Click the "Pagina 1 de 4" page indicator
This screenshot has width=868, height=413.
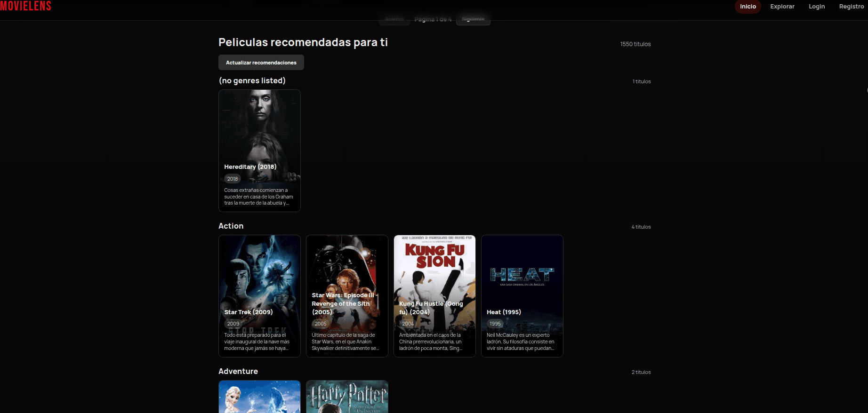pyautogui.click(x=433, y=19)
